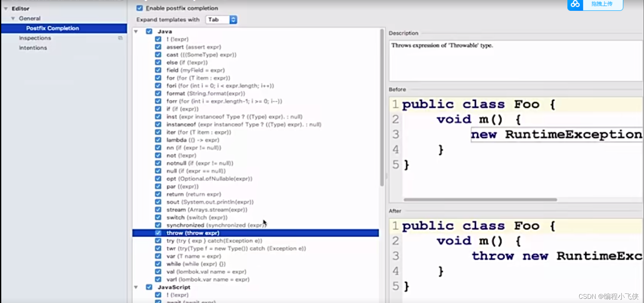
Task: Select the 'if (if (expr))' template row
Action: point(256,109)
